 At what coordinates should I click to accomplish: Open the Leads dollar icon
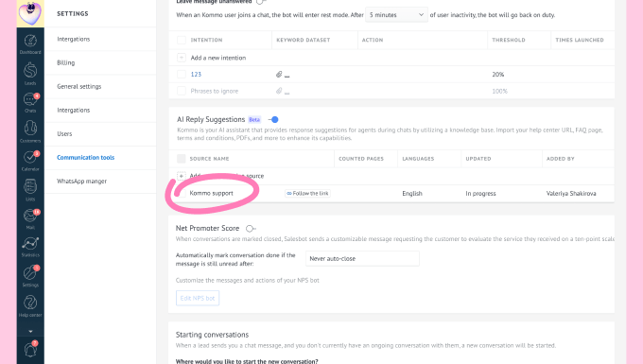tap(30, 71)
